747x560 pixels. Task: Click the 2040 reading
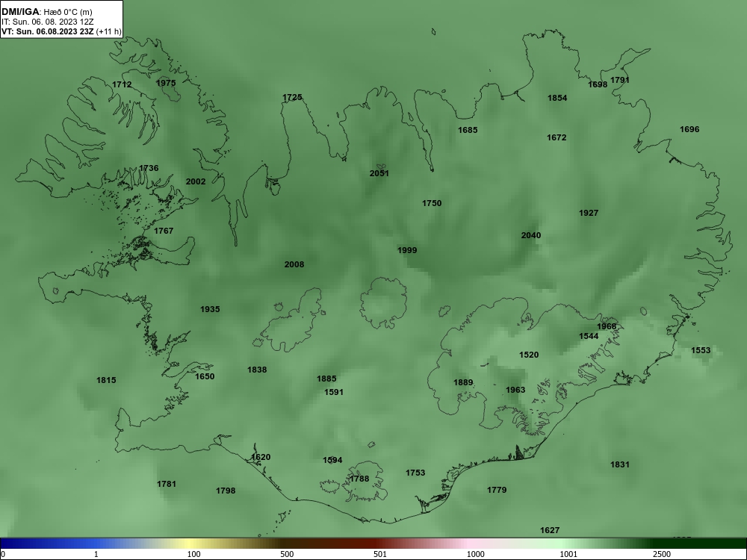(530, 235)
